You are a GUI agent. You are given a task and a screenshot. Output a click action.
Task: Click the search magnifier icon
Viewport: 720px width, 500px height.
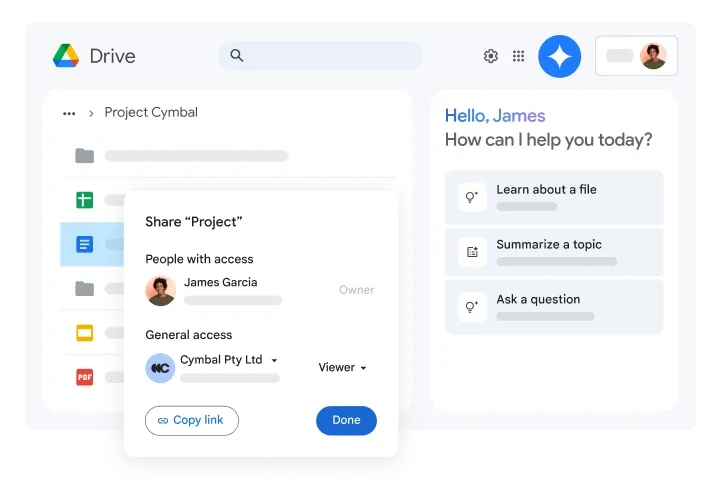click(236, 56)
